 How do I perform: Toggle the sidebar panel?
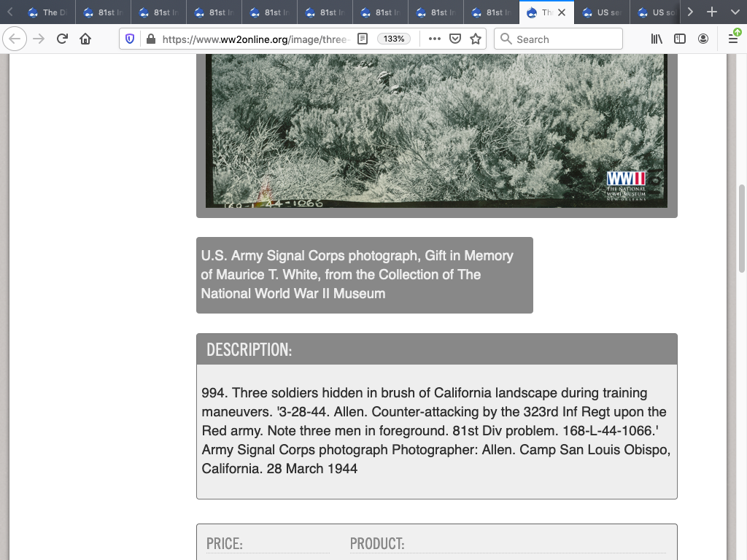tap(680, 39)
